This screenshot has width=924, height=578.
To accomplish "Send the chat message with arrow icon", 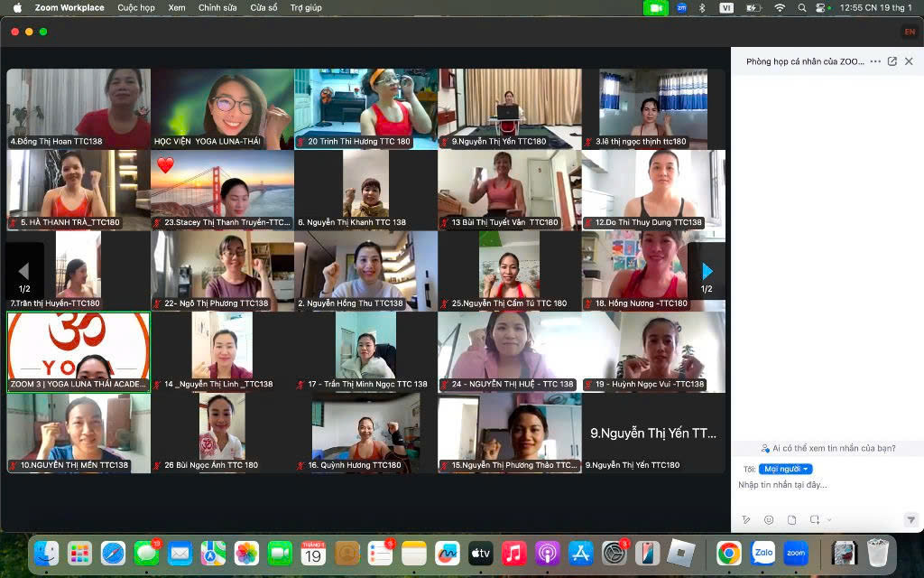I will click(x=910, y=520).
